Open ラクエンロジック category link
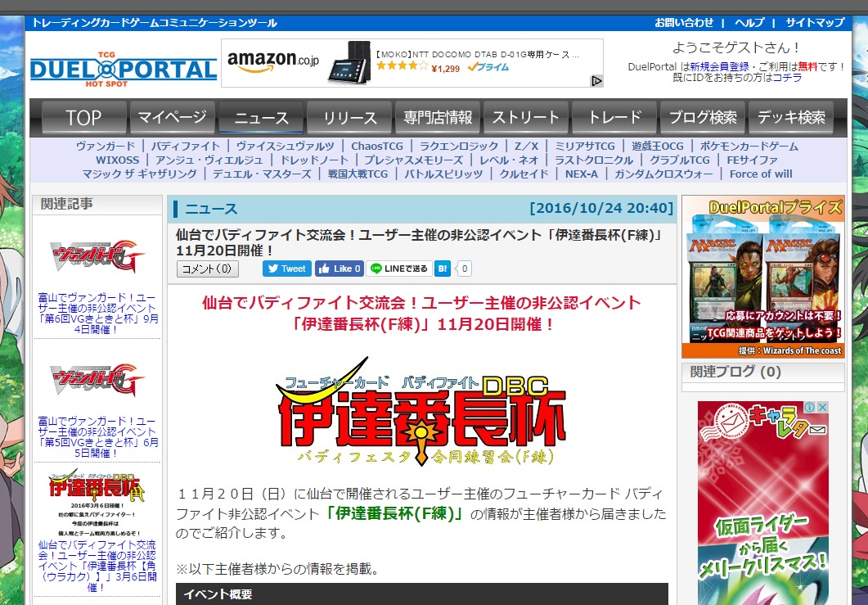The width and height of the screenshot is (868, 605). pyautogui.click(x=459, y=147)
